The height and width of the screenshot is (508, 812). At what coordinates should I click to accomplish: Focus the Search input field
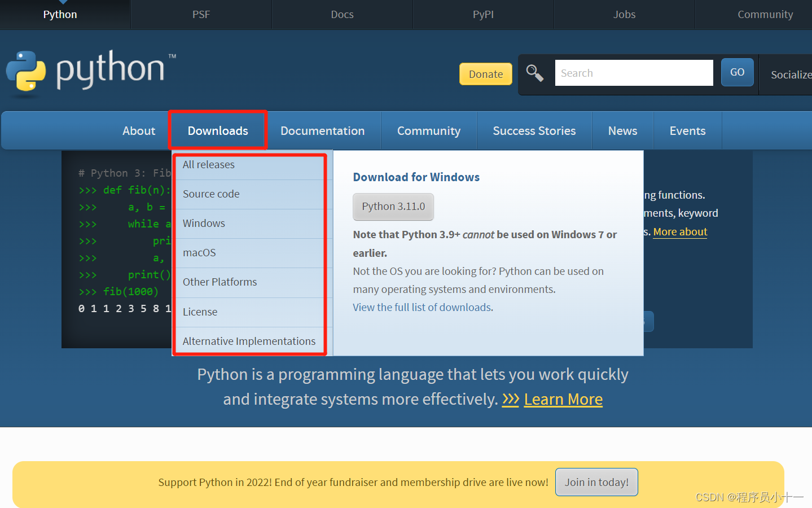tap(634, 73)
